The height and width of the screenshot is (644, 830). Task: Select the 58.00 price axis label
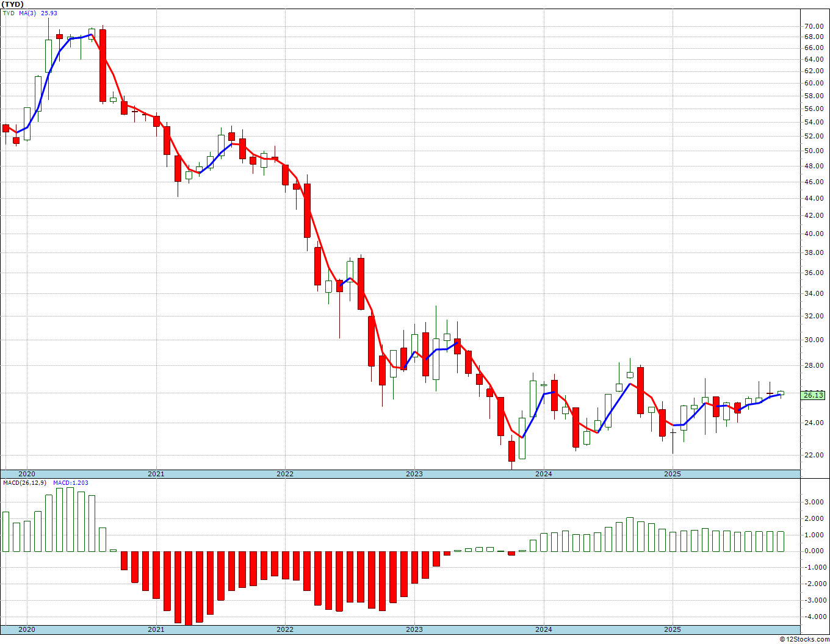[814, 96]
